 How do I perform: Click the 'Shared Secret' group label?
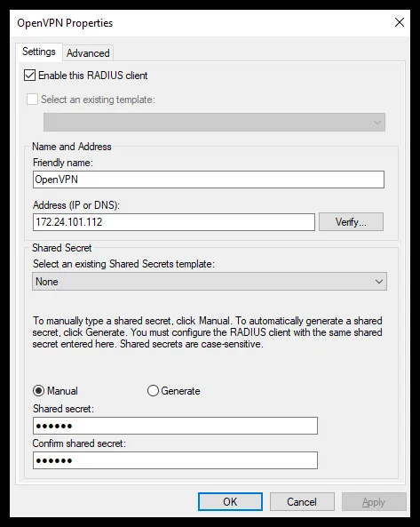62,248
